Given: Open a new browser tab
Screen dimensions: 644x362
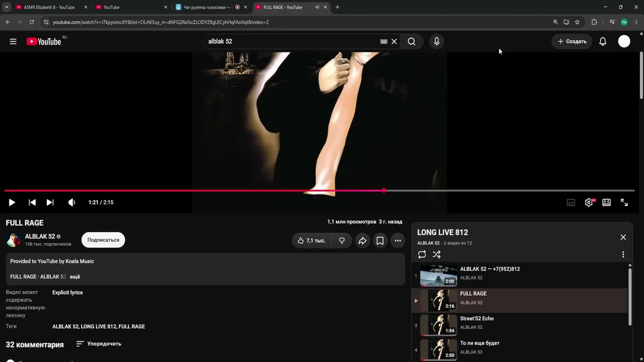Looking at the screenshot, I should (337, 7).
